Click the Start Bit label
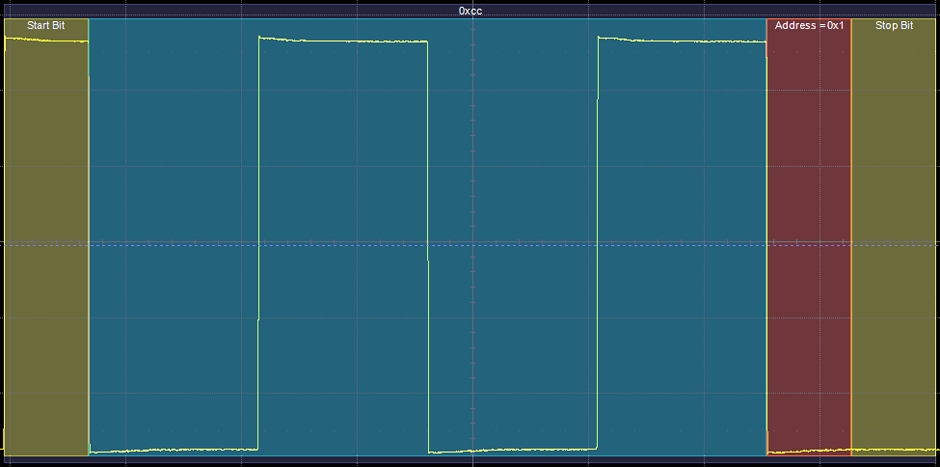This screenshot has width=940, height=467. point(45,25)
